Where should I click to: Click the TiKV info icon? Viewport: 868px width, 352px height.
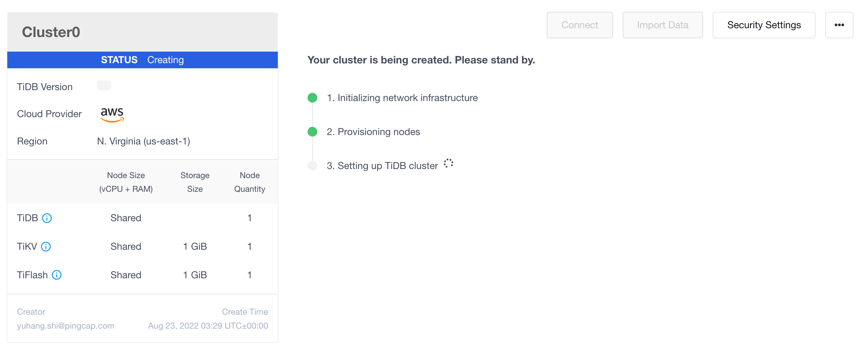coord(46,247)
